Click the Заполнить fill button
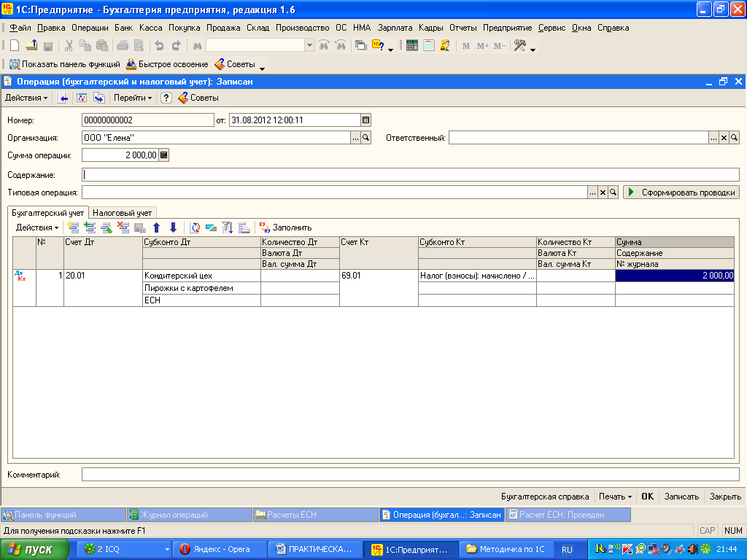Viewport: 747px width, 560px height. [285, 227]
